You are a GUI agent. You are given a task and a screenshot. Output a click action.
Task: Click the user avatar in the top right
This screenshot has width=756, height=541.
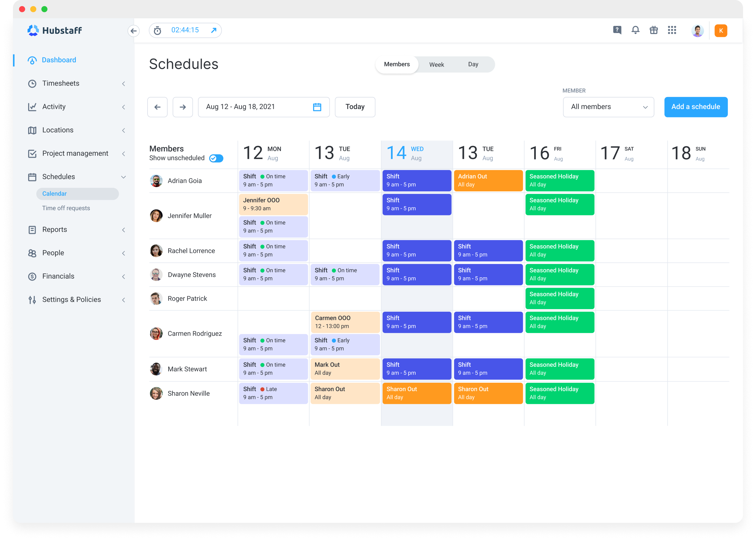[x=697, y=30]
